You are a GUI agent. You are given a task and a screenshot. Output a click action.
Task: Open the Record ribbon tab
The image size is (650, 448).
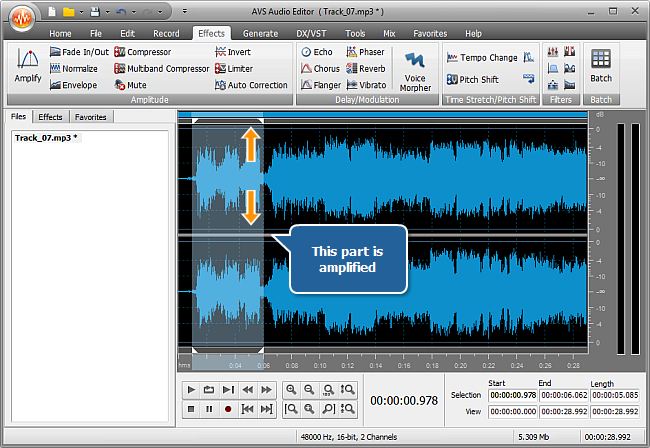[166, 34]
